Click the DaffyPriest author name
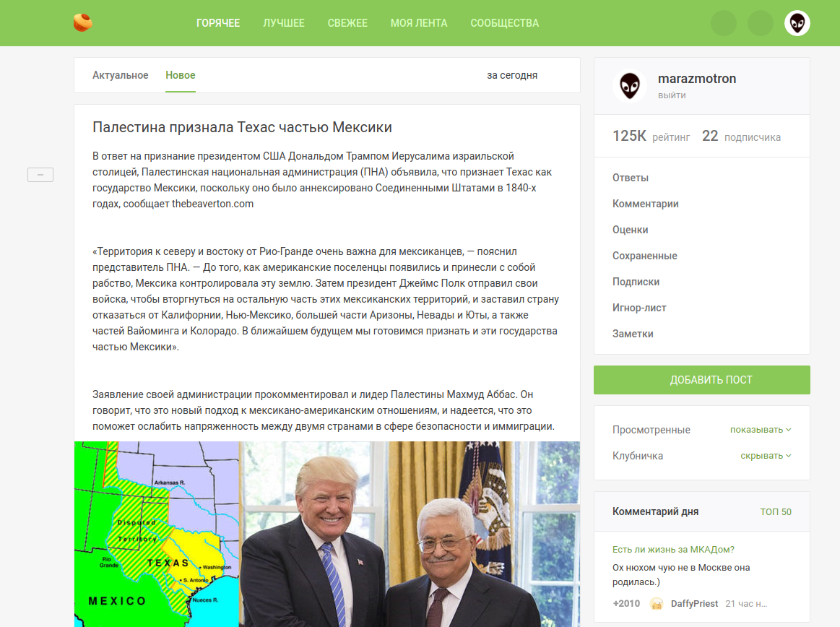The height and width of the screenshot is (627, 840). [x=694, y=604]
